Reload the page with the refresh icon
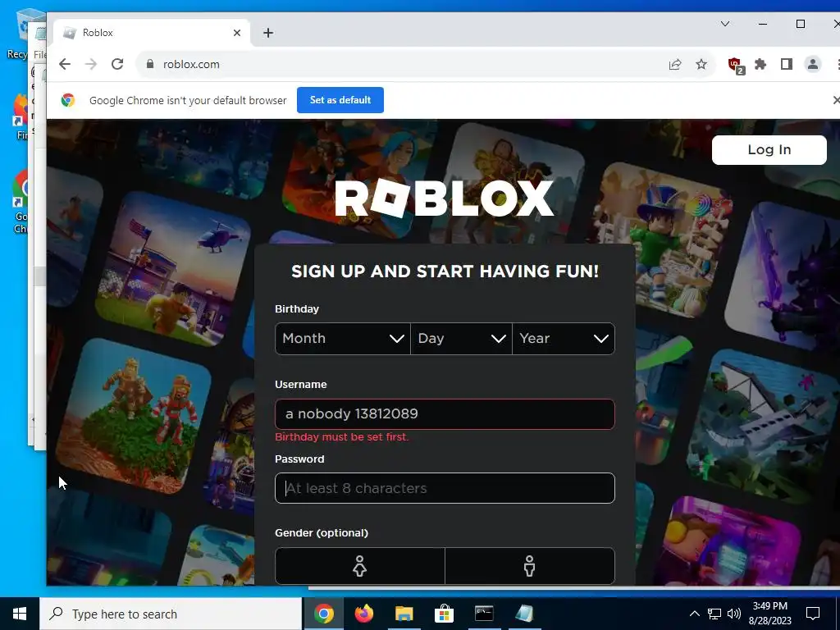This screenshot has width=840, height=630. [x=117, y=64]
